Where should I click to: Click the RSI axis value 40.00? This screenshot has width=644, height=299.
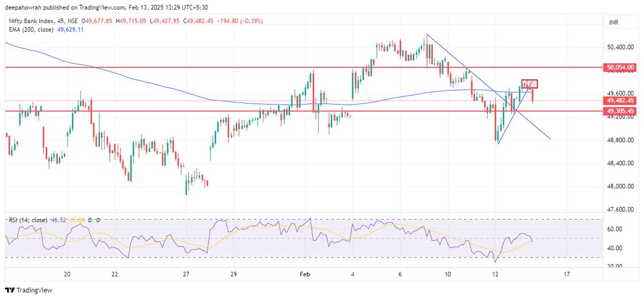pos(614,248)
